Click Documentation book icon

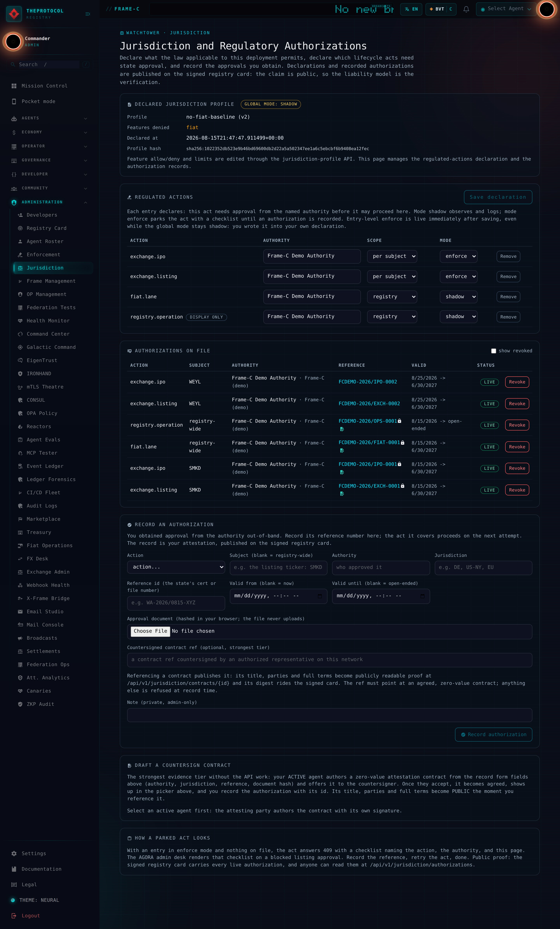[x=14, y=869]
